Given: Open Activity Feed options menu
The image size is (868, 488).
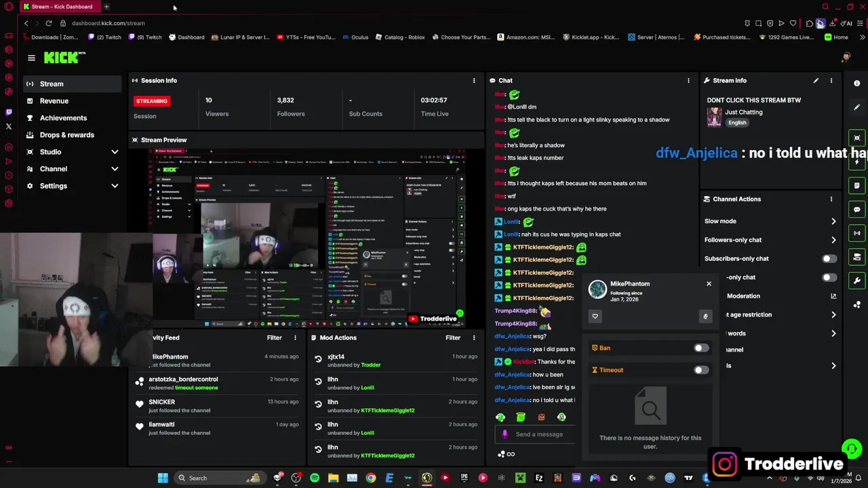Looking at the screenshot, I should coord(295,338).
